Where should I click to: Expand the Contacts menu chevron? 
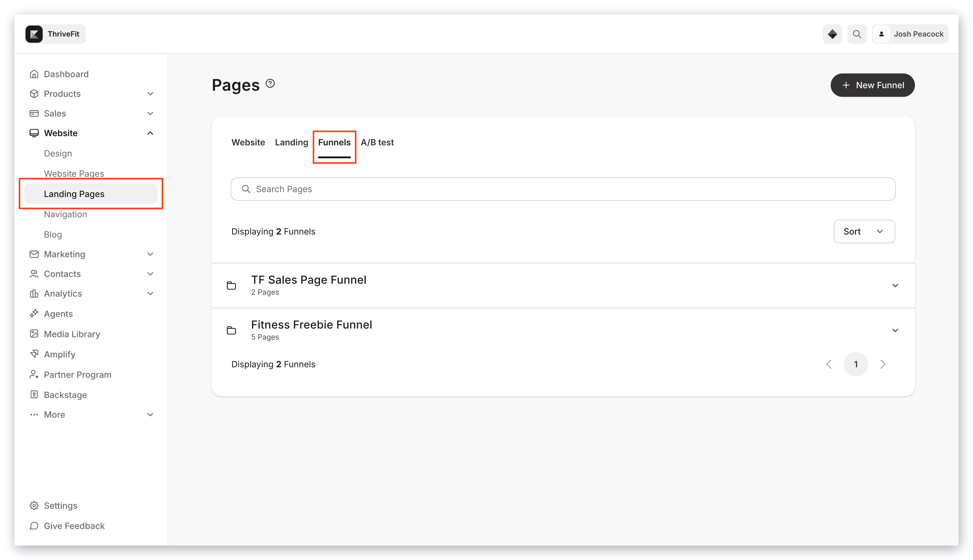pos(150,274)
